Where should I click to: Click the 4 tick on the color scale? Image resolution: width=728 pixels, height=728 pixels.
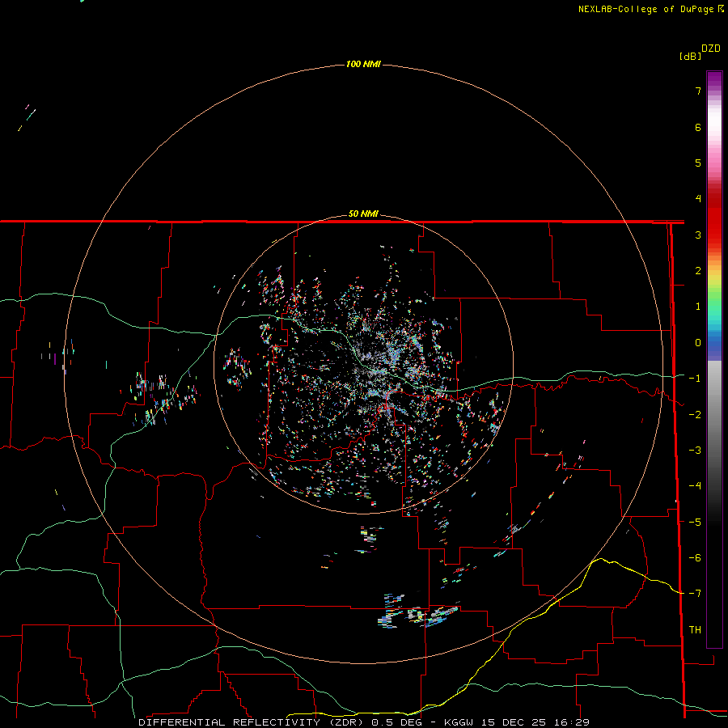click(698, 199)
